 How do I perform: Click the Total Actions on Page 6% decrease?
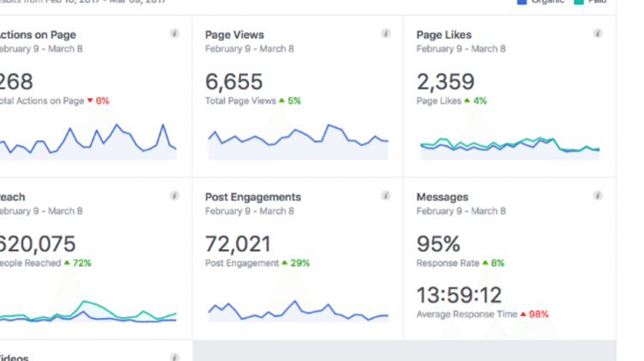(x=55, y=101)
